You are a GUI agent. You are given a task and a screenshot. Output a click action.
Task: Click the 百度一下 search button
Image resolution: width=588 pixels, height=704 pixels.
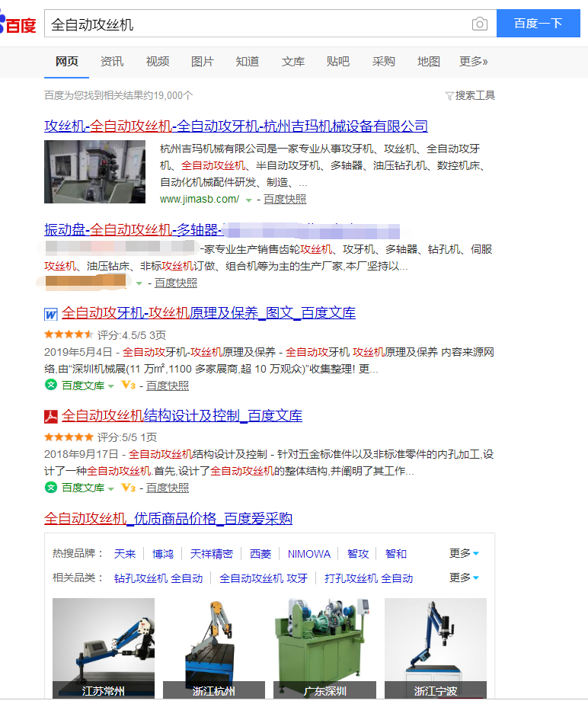point(538,24)
